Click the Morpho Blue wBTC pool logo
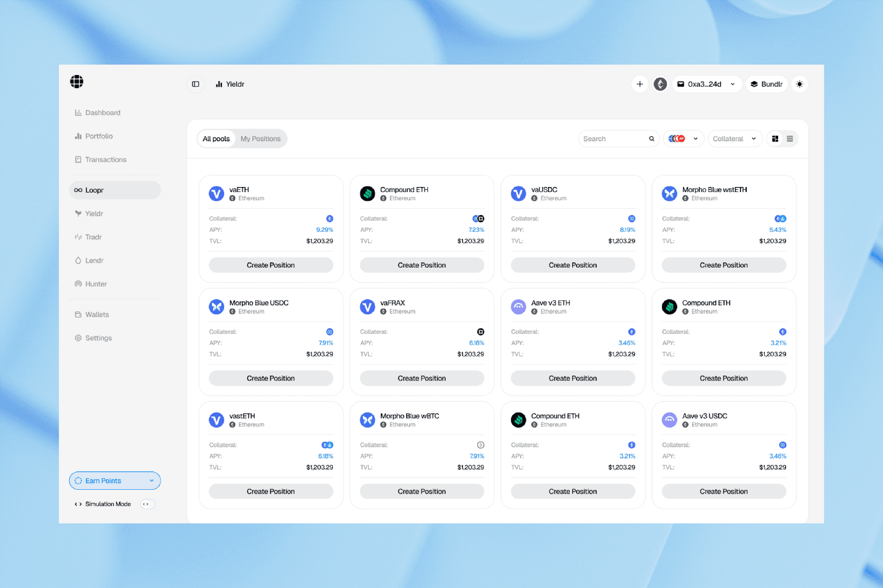 (368, 420)
